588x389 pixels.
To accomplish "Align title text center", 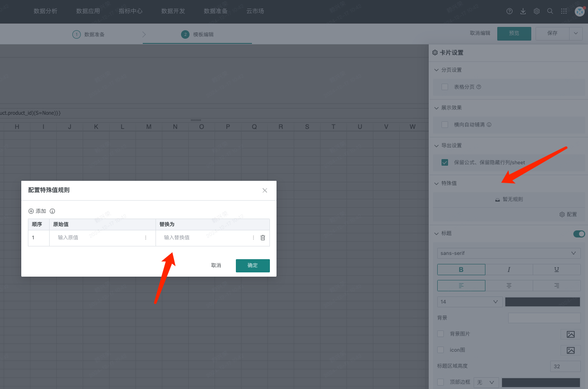I will (509, 286).
